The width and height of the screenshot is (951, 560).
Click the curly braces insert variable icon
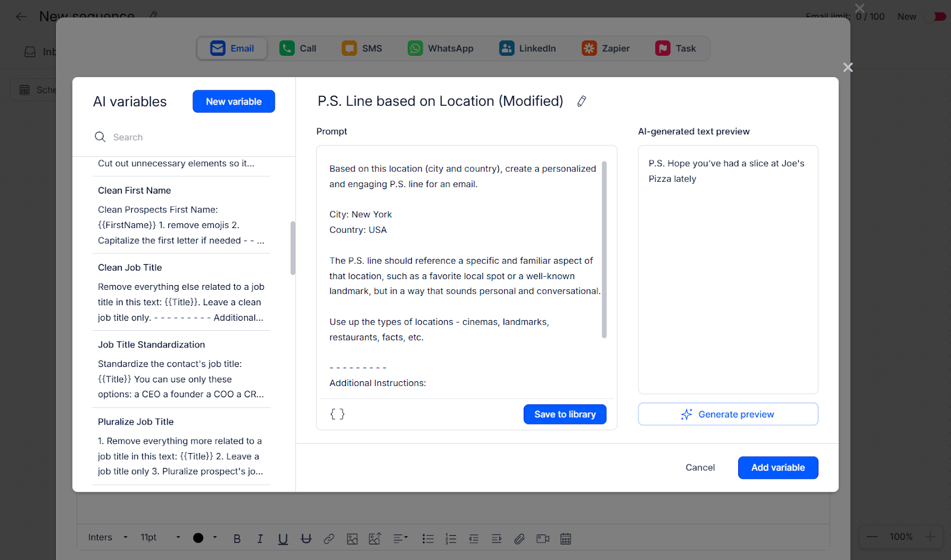click(x=337, y=414)
